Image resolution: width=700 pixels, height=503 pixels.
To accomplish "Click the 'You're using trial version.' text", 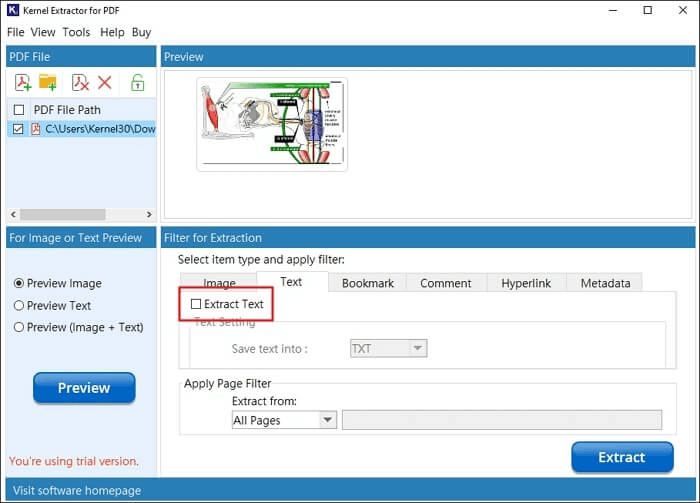I will click(x=74, y=461).
